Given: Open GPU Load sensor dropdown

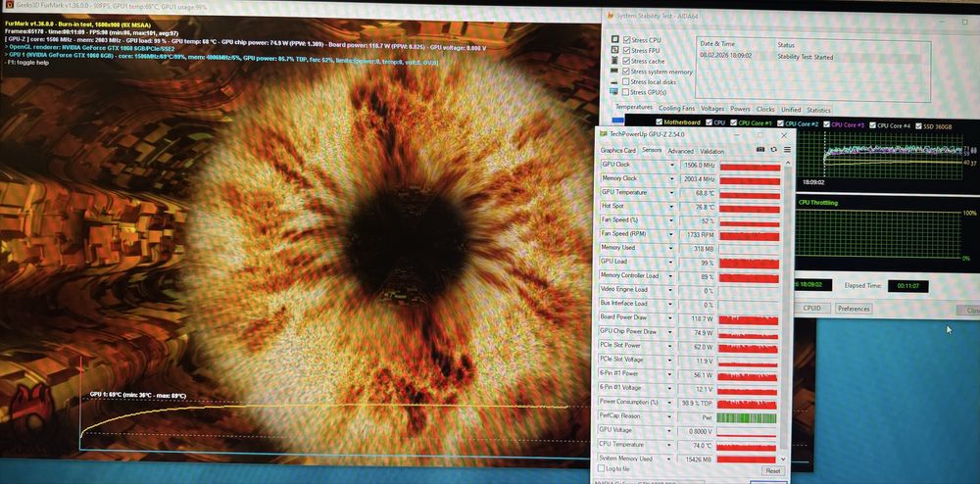Looking at the screenshot, I should click(x=672, y=262).
